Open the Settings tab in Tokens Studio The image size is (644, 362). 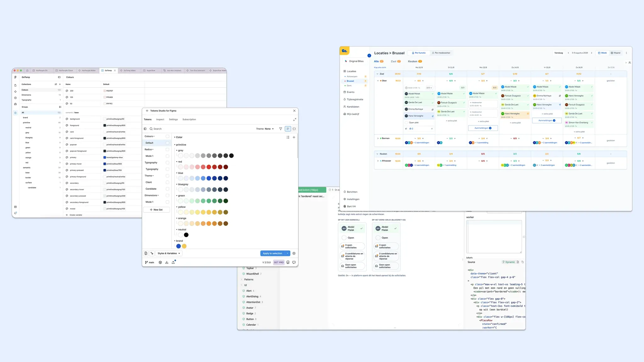(173, 120)
